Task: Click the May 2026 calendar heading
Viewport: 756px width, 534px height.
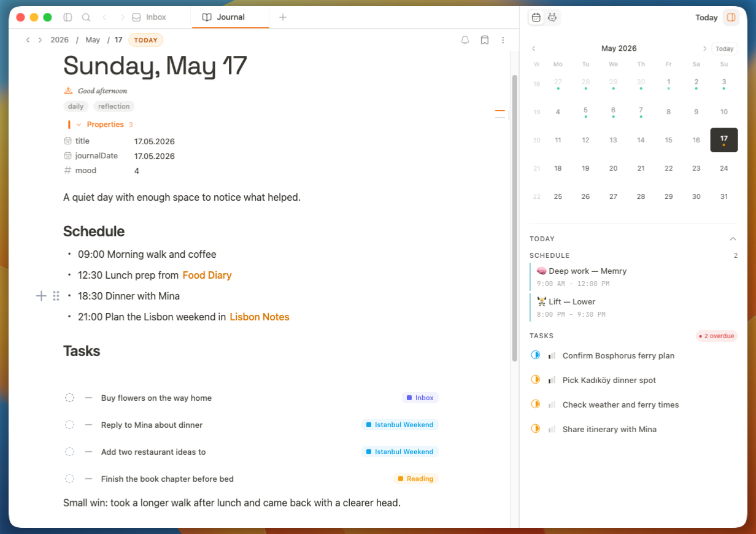Action: tap(619, 48)
